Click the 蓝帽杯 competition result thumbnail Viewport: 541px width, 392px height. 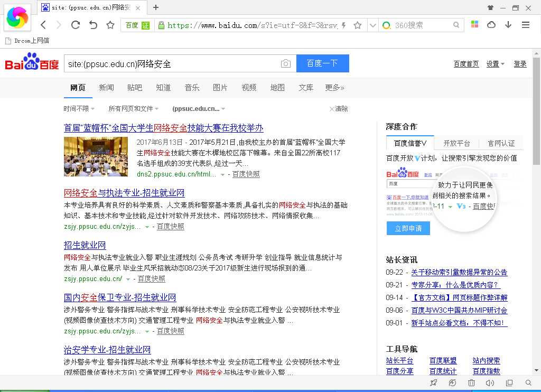click(x=96, y=156)
